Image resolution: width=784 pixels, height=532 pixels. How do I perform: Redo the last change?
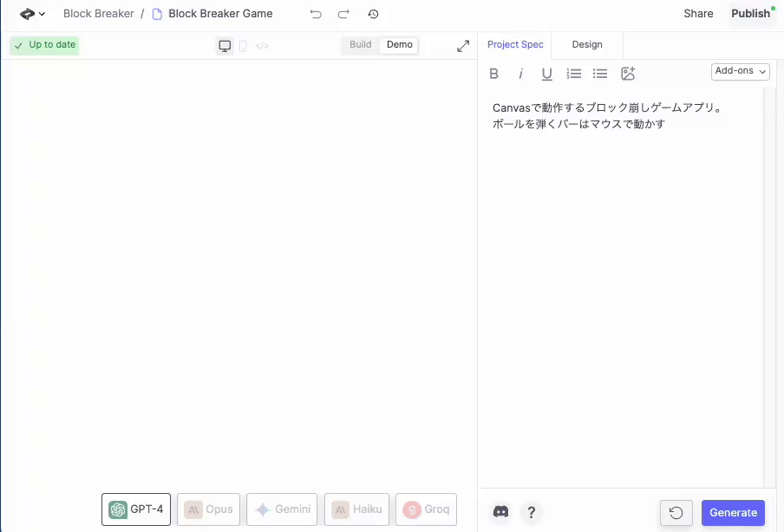(x=343, y=14)
